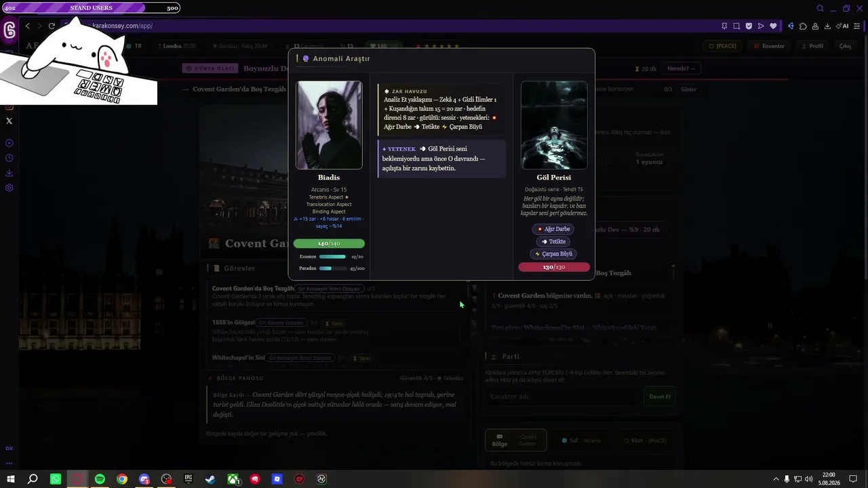The image size is (868, 488).
Task: Switch to the Klan [PEACE] chat tab
Action: (645, 441)
